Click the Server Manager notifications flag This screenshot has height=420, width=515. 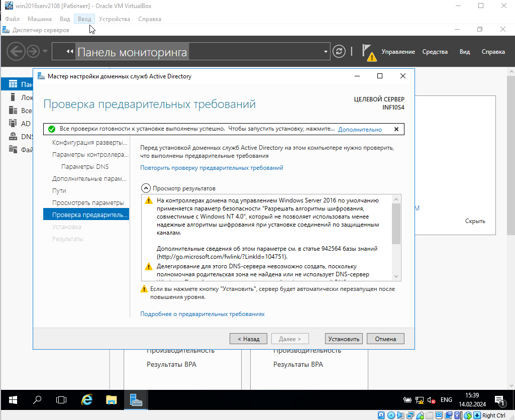click(x=369, y=53)
